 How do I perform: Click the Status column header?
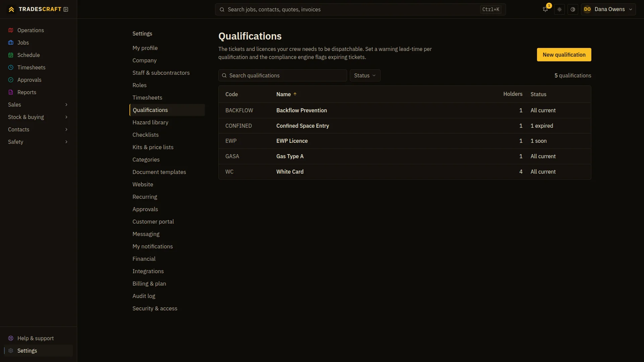(538, 94)
